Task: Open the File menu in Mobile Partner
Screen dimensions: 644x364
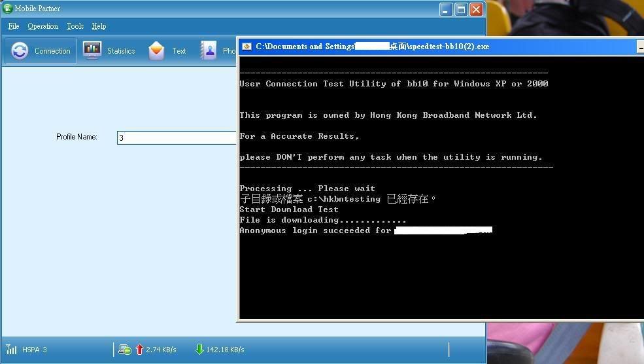Action: click(x=14, y=26)
